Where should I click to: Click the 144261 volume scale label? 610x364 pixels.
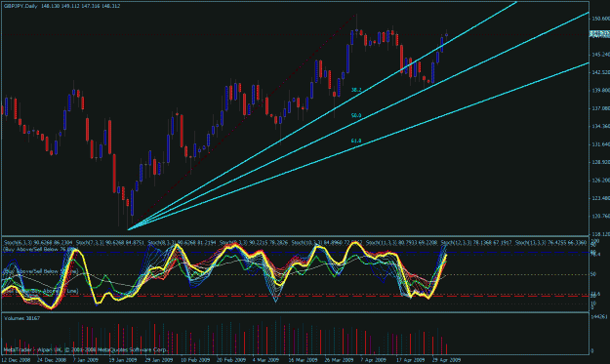click(599, 317)
